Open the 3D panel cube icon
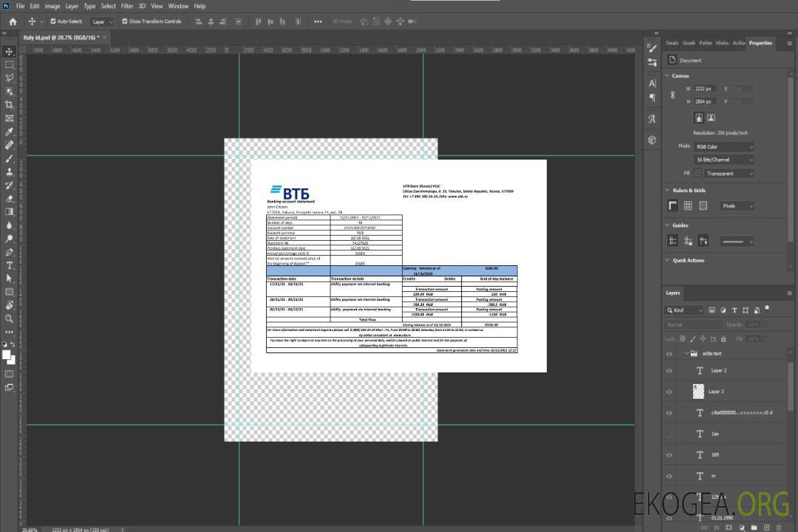Viewport: 798px width, 532px height. [x=652, y=140]
